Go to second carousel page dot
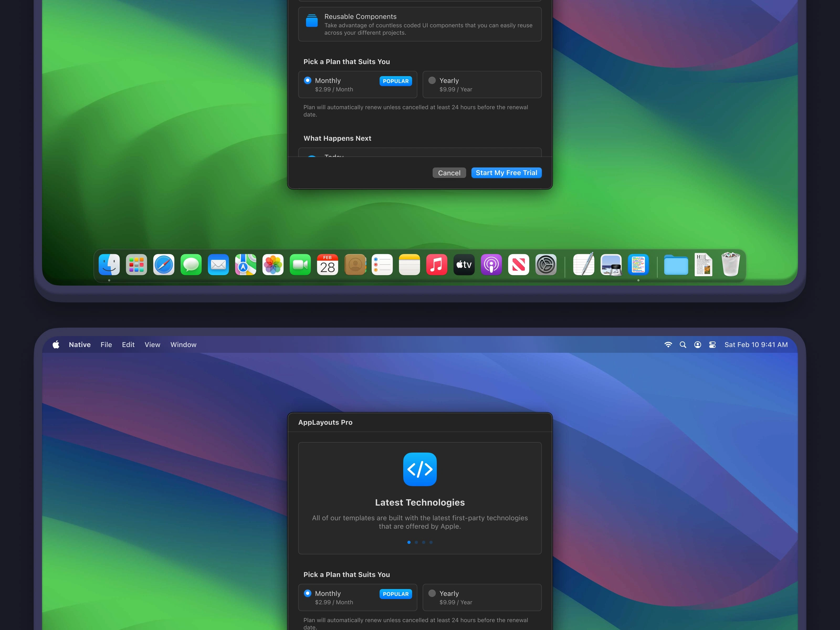This screenshot has height=630, width=840. [x=416, y=542]
